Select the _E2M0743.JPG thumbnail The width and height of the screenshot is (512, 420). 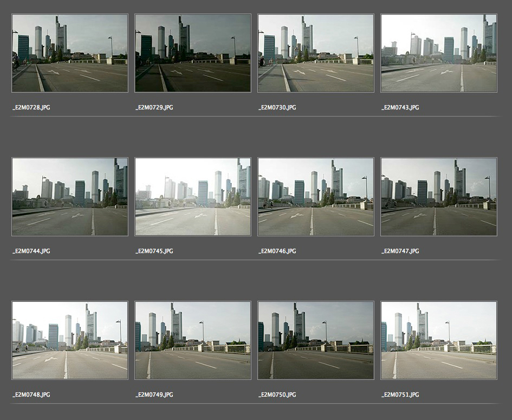pyautogui.click(x=439, y=53)
